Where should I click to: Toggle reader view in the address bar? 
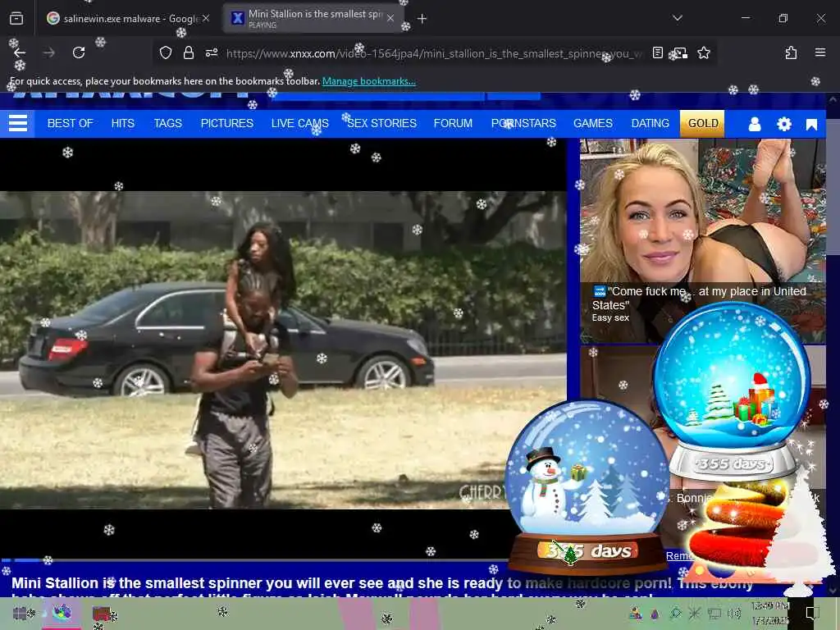[x=658, y=52]
